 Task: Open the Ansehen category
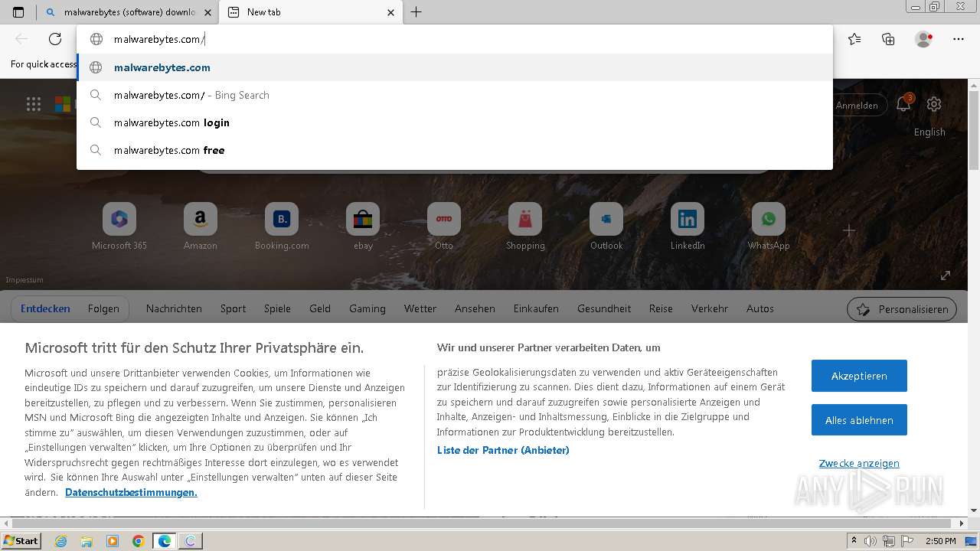[x=475, y=308]
